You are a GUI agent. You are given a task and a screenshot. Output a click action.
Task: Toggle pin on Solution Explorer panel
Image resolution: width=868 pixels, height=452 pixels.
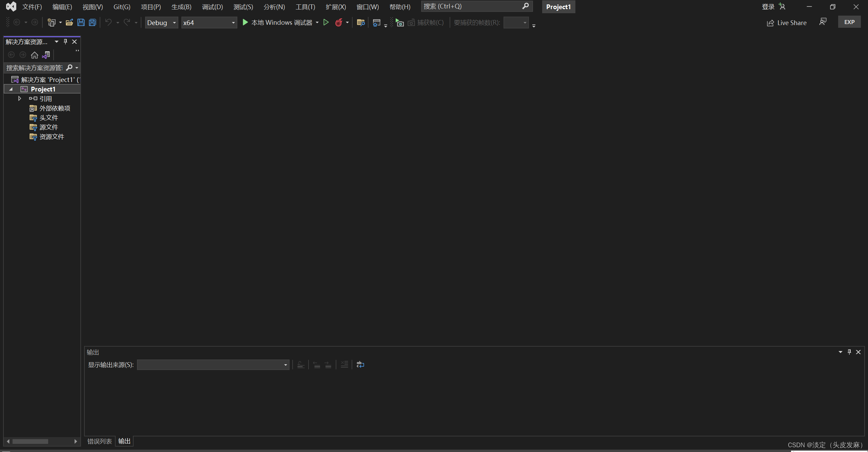pyautogui.click(x=65, y=42)
